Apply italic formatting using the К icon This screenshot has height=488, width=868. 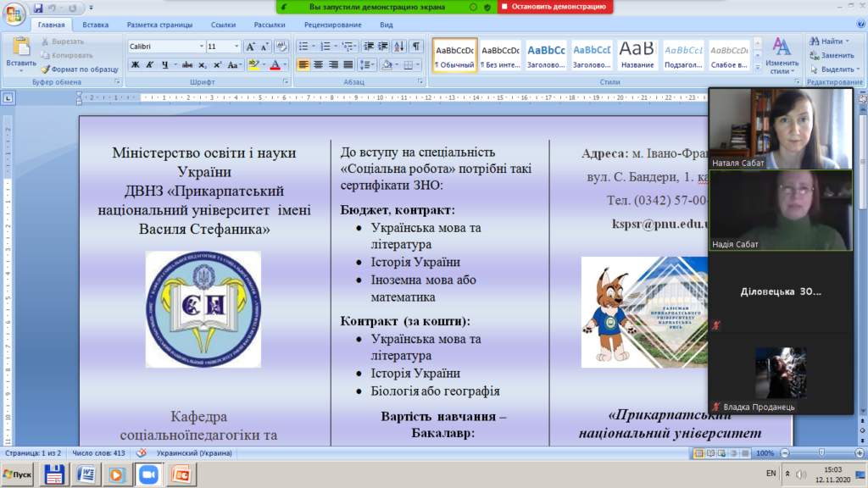[x=149, y=64]
